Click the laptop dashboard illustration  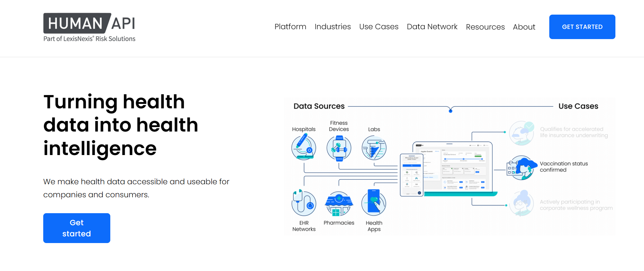tap(458, 168)
